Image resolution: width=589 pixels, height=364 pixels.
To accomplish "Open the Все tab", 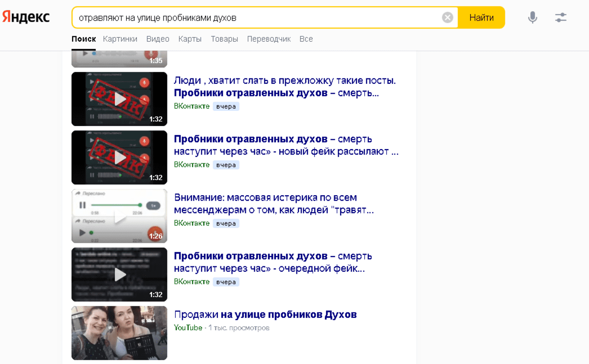I will pos(306,39).
